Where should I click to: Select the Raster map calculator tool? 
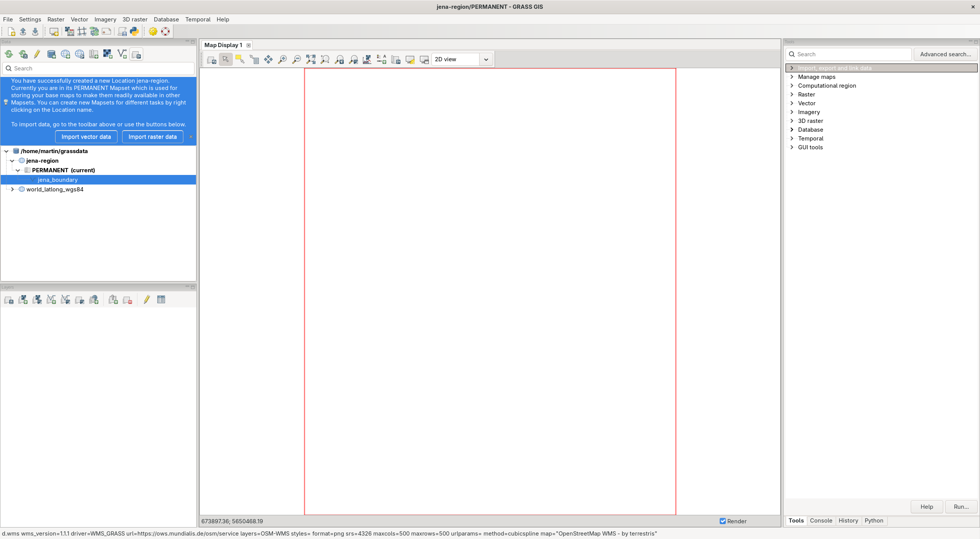69,31
